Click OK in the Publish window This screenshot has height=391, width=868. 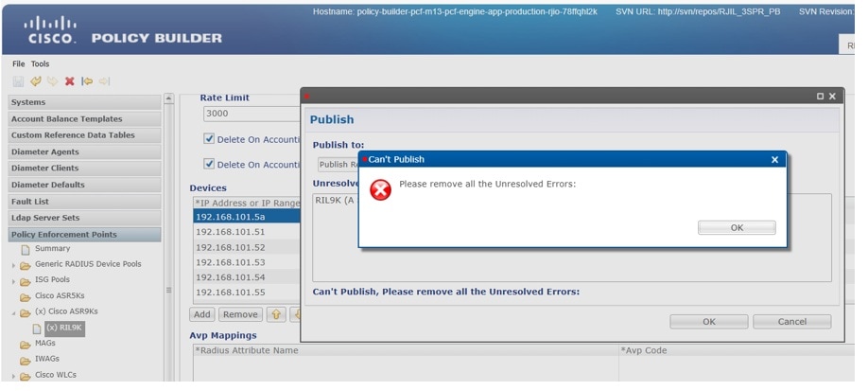pyautogui.click(x=708, y=322)
